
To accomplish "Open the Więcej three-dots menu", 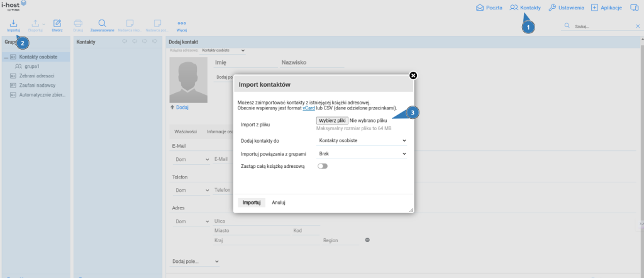I will [182, 25].
